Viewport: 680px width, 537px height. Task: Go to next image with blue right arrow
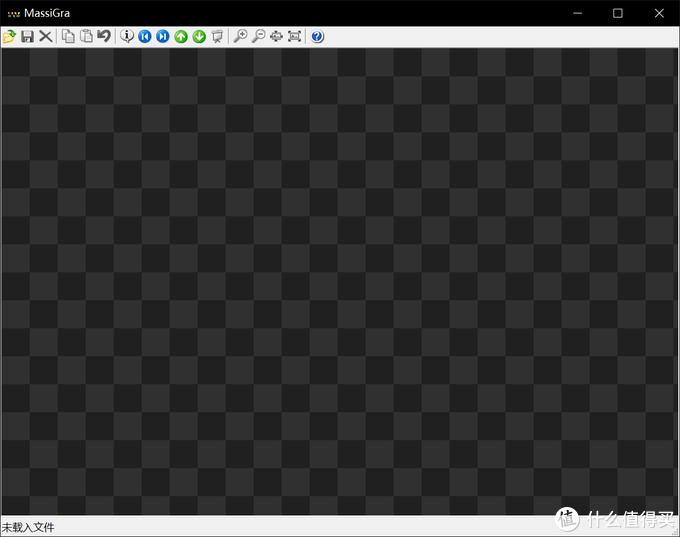(x=163, y=37)
